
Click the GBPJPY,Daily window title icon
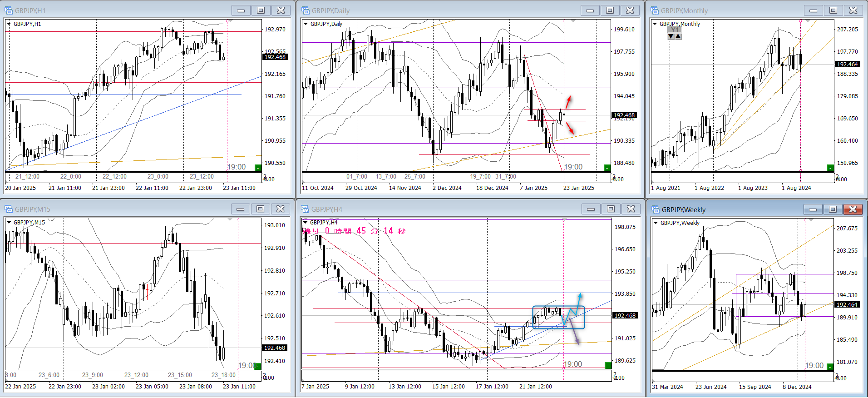(x=306, y=10)
